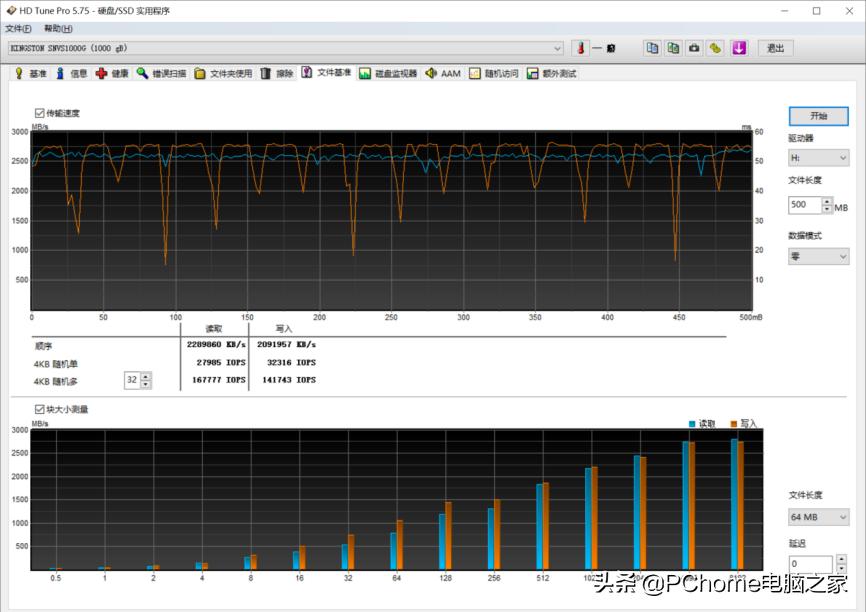Click the copy text to clipboard icon
866x612 pixels.
point(652,48)
